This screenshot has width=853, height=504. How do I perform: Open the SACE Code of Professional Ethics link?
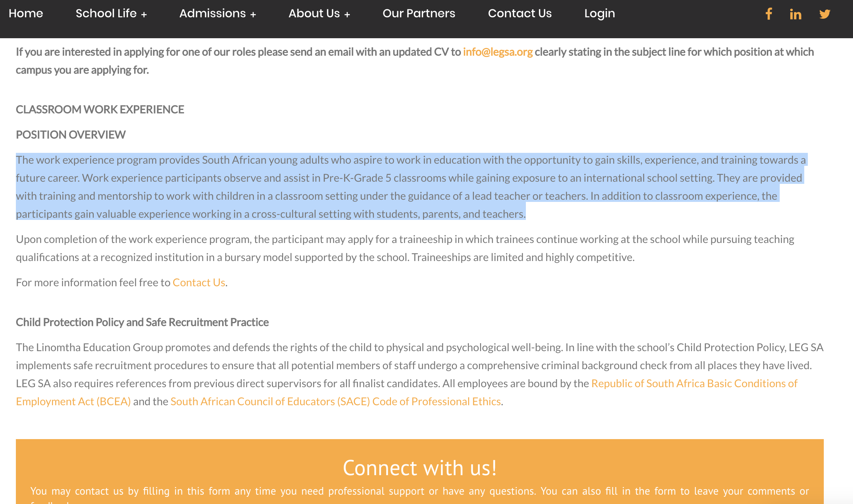point(335,401)
